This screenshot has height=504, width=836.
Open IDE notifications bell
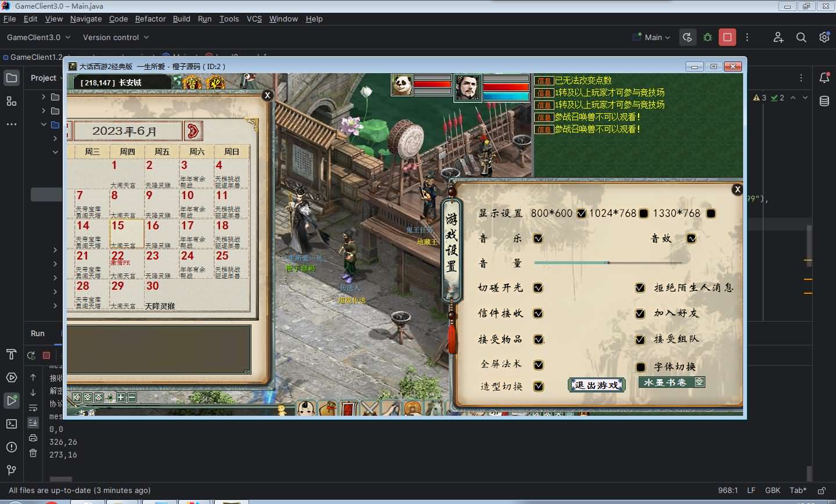tap(824, 78)
